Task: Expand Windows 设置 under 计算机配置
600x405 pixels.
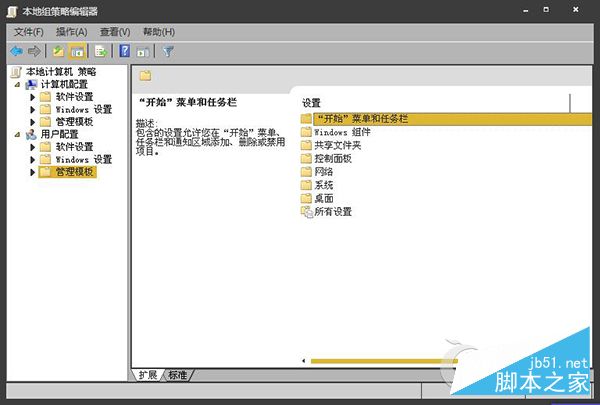Action: coord(33,110)
